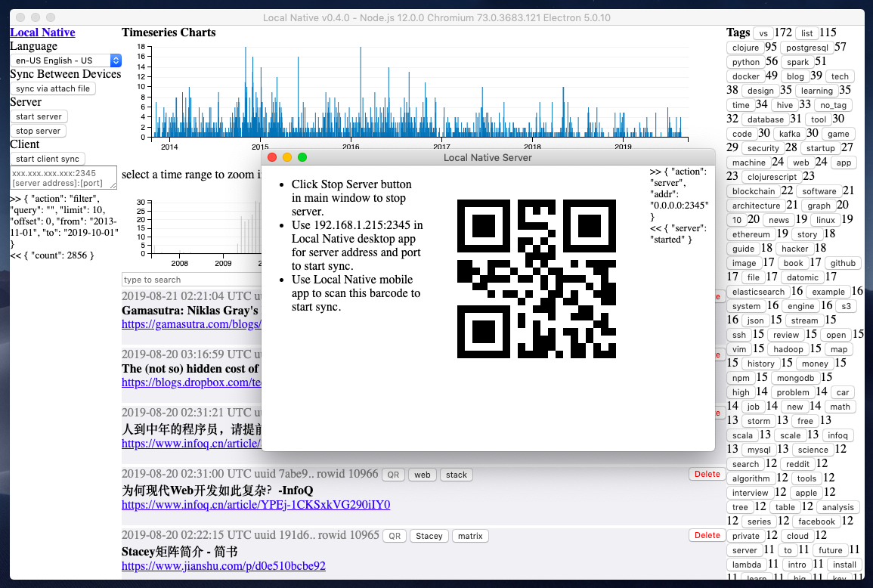Click the language dropdown stepper arrows
873x588 pixels.
point(116,60)
